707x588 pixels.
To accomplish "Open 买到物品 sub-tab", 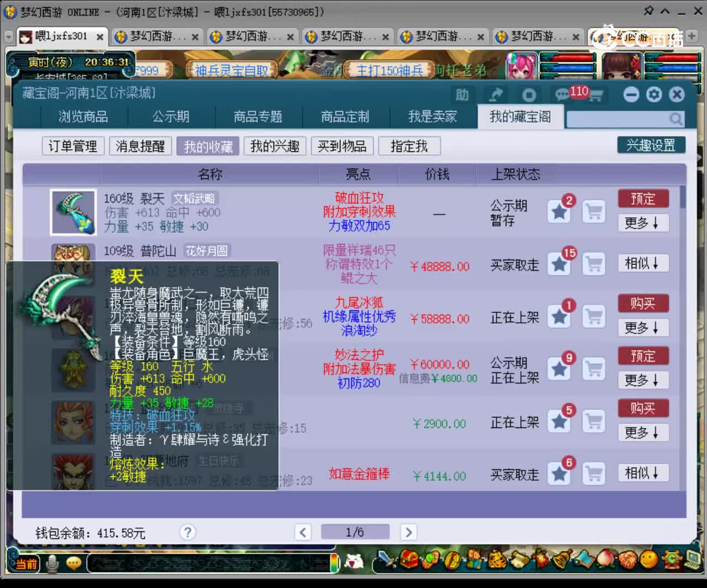I will 342,146.
